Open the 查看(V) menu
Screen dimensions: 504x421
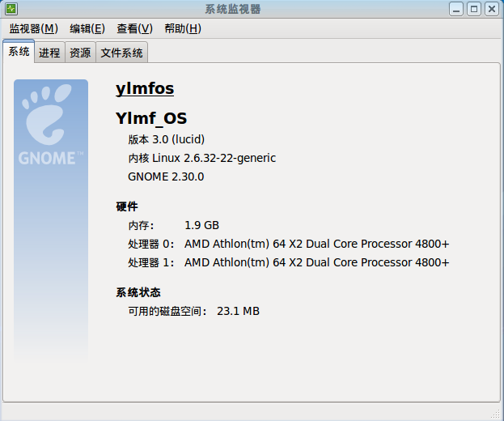coord(134,28)
